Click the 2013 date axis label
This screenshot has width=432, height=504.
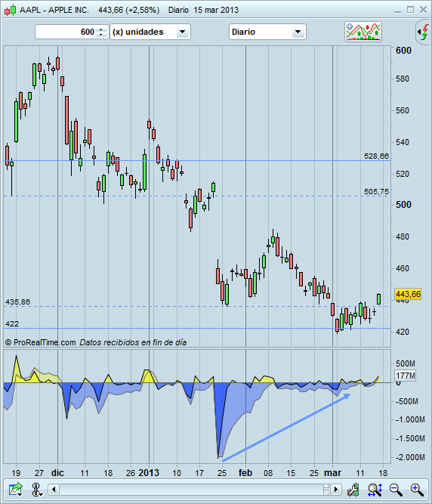tap(149, 473)
